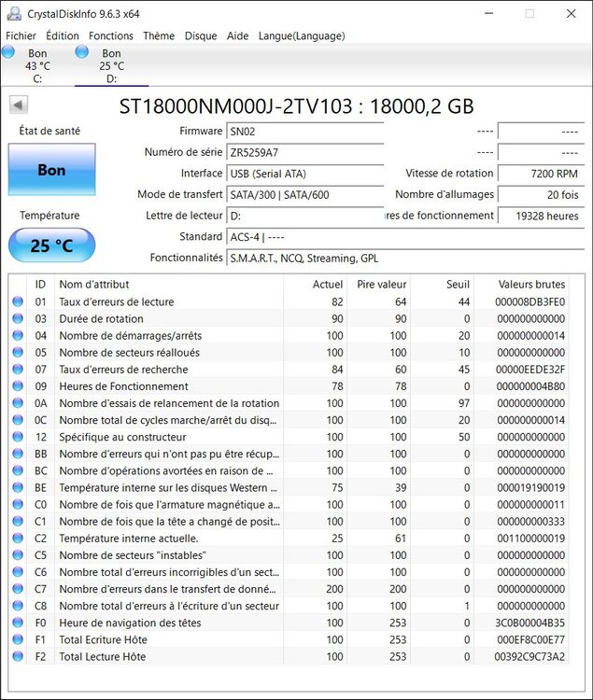Click the CrystalDiskInfo app icon in title bar
Image resolution: width=593 pixels, height=700 pixels.
(14, 13)
